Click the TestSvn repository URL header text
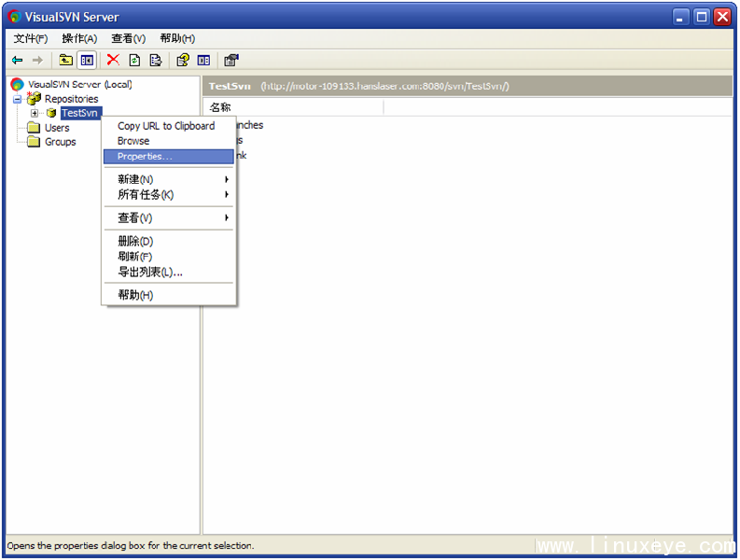Viewport: 740px width, 560px height. pyautogui.click(x=384, y=87)
